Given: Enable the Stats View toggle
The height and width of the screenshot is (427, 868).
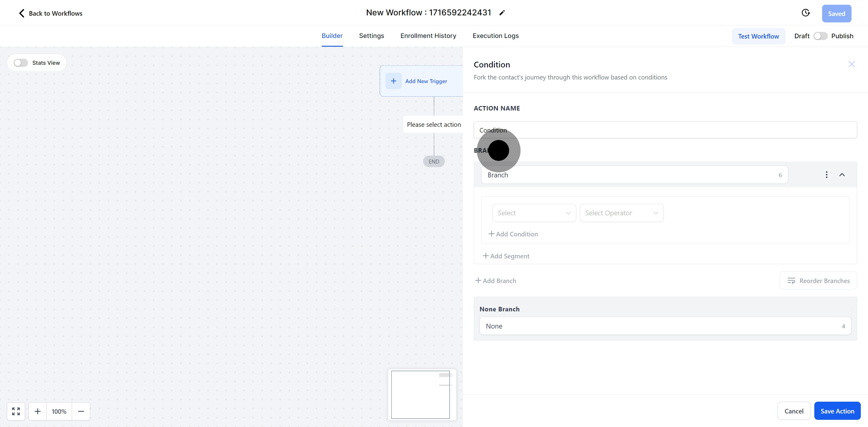Looking at the screenshot, I should (x=20, y=63).
